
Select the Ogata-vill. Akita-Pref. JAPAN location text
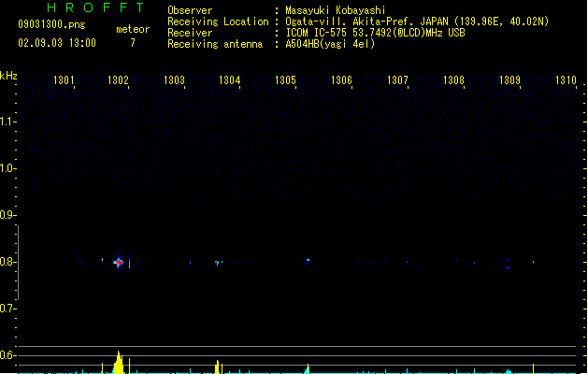[x=417, y=22]
